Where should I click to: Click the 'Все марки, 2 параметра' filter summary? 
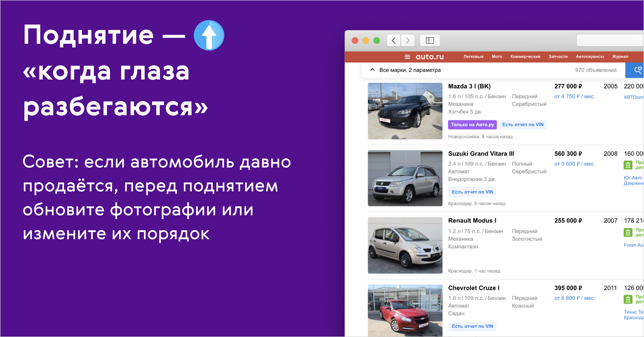[x=410, y=70]
